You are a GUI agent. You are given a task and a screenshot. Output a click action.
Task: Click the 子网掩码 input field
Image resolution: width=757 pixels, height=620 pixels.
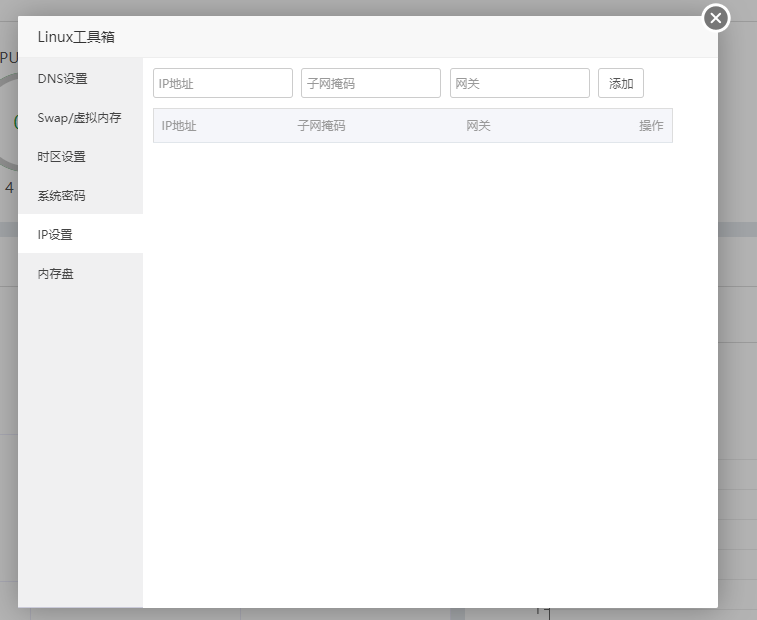coord(371,83)
